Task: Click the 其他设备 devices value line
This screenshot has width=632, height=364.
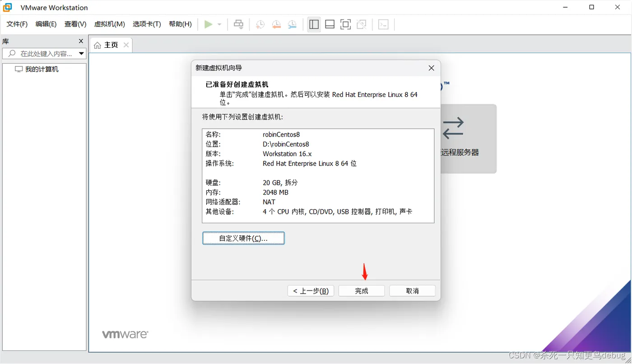Action: point(337,212)
